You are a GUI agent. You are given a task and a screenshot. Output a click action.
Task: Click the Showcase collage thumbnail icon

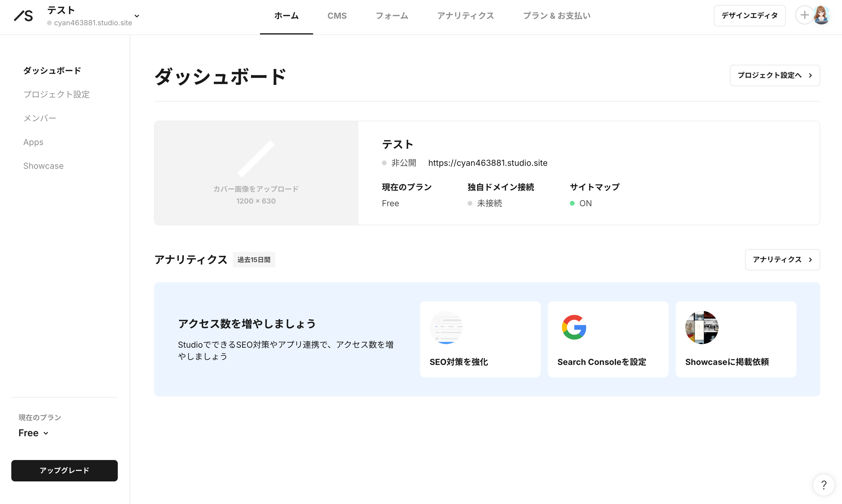coord(702,327)
